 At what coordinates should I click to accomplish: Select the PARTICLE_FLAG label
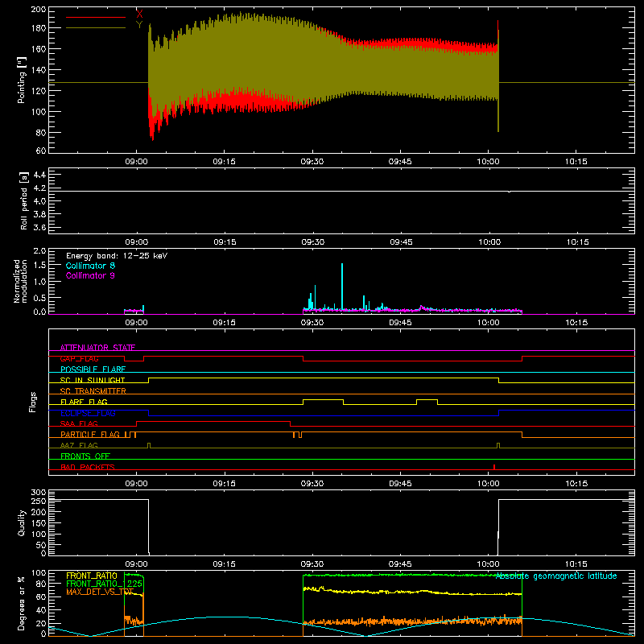(x=90, y=434)
